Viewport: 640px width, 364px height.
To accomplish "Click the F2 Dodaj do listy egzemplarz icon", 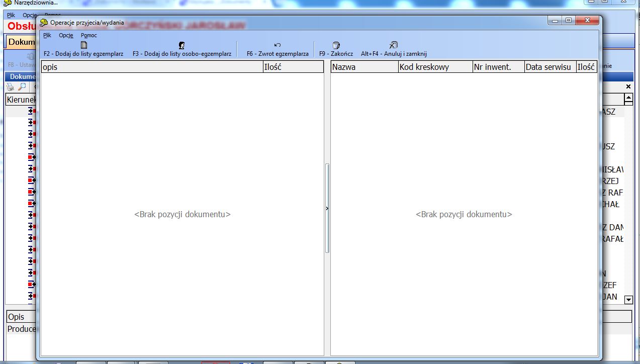I will (x=84, y=45).
